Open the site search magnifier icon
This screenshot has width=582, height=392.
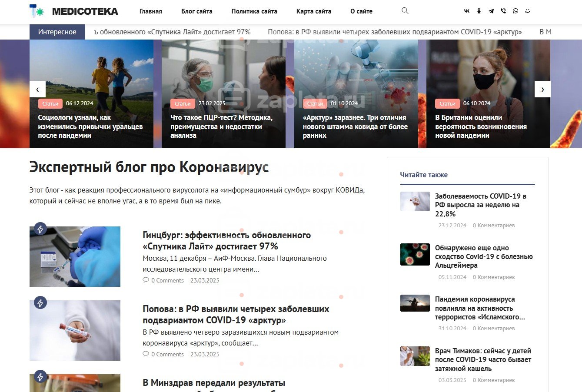tap(405, 11)
